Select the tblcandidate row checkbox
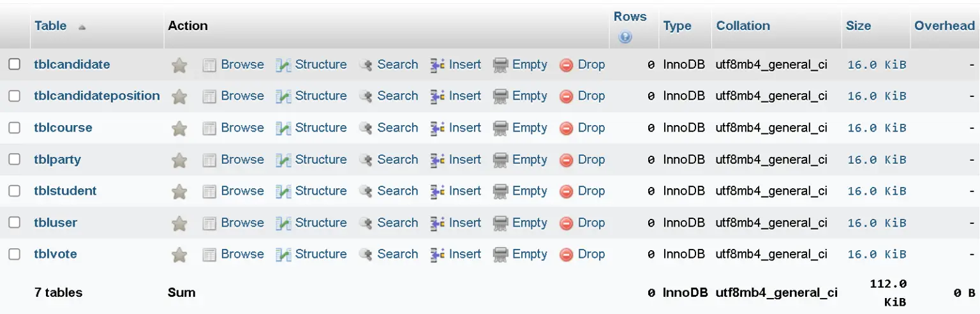This screenshot has width=980, height=314. (x=14, y=64)
